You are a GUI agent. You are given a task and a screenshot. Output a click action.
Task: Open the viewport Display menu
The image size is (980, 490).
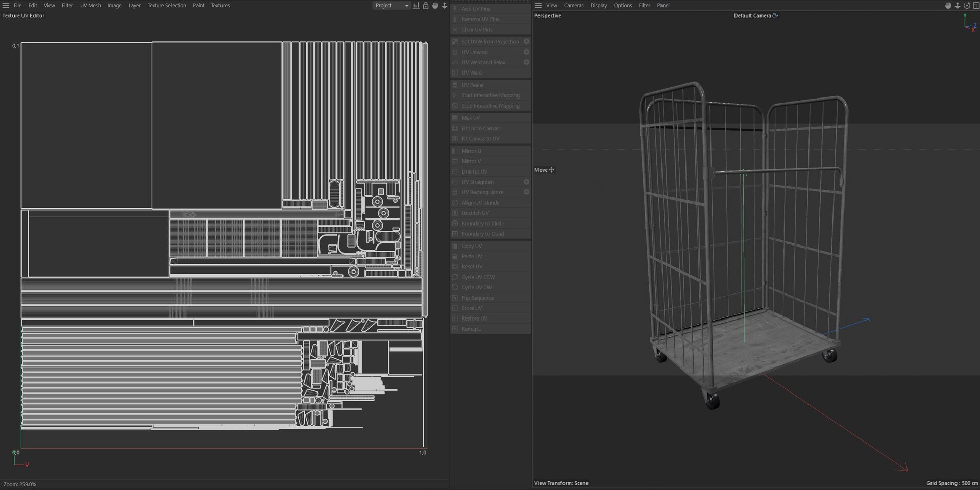[599, 5]
